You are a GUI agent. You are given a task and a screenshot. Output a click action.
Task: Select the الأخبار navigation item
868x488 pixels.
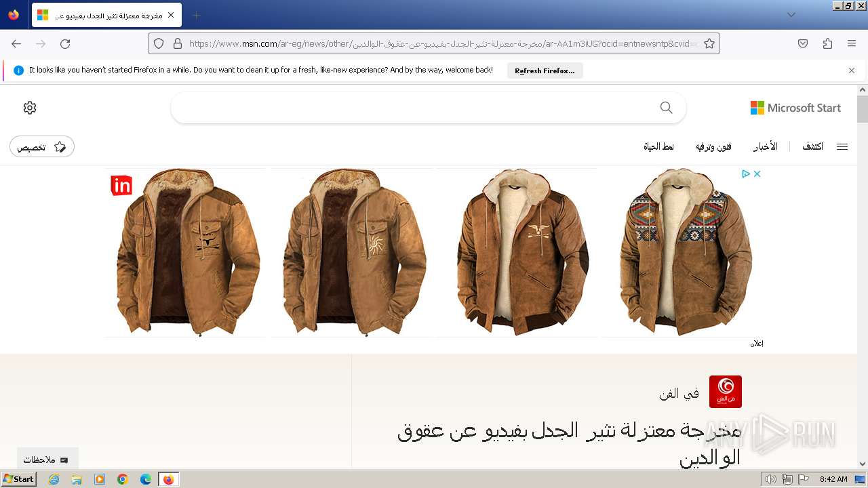(766, 146)
